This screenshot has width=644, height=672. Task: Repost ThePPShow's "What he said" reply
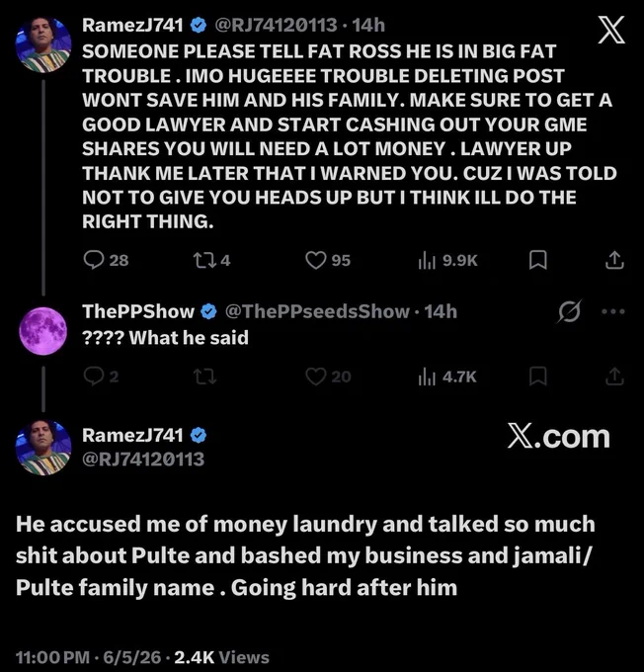[204, 377]
